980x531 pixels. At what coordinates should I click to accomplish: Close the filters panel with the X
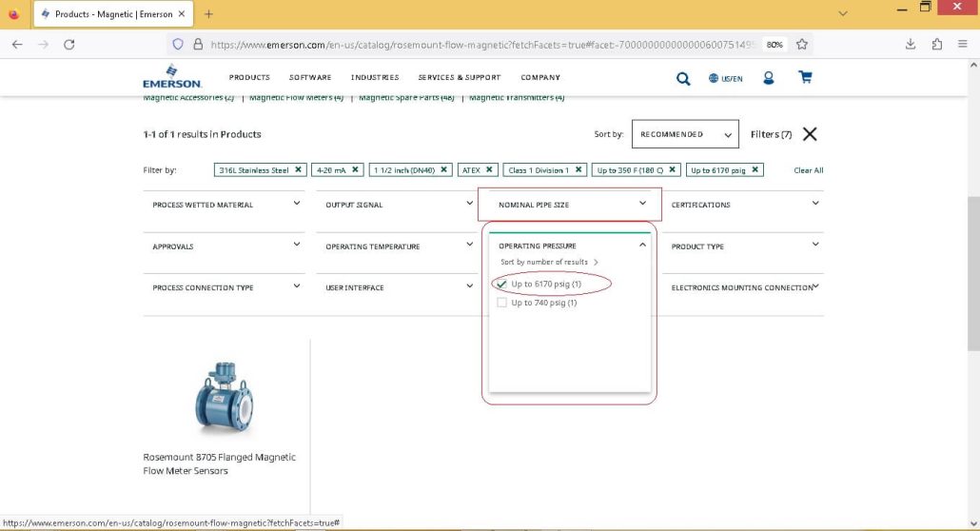(810, 134)
